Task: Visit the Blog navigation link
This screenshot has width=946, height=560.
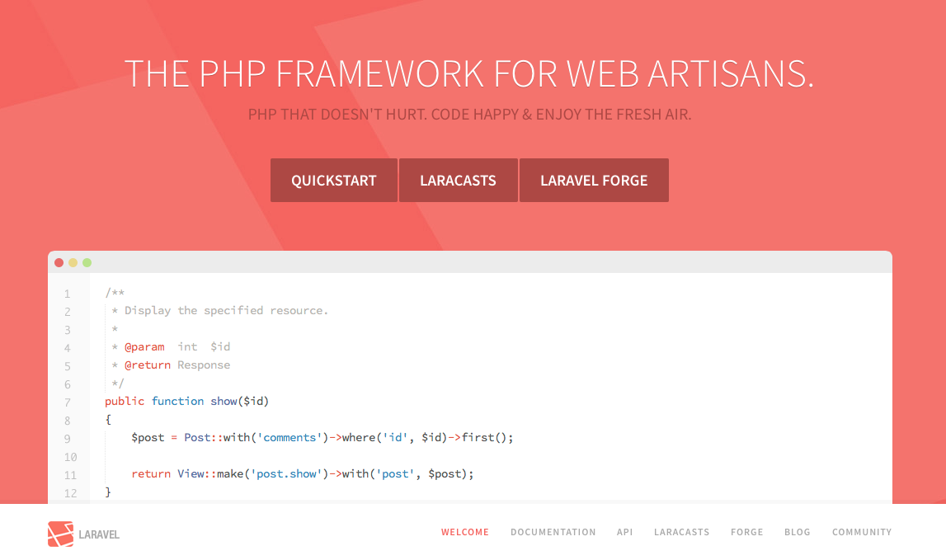Action: pos(797,532)
